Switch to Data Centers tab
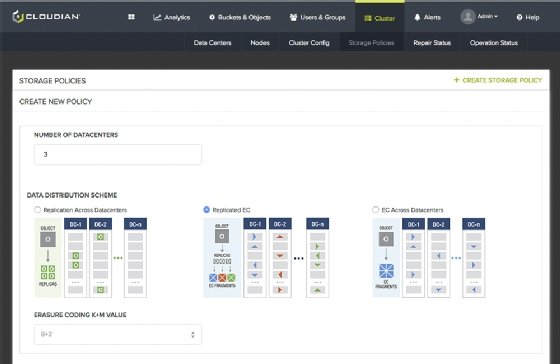This screenshot has width=560, height=364. click(212, 43)
